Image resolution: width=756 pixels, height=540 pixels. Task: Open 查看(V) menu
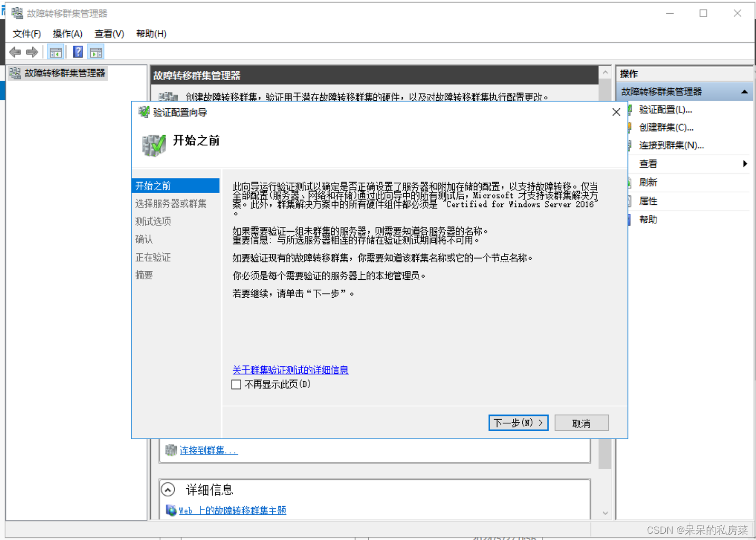coord(109,34)
